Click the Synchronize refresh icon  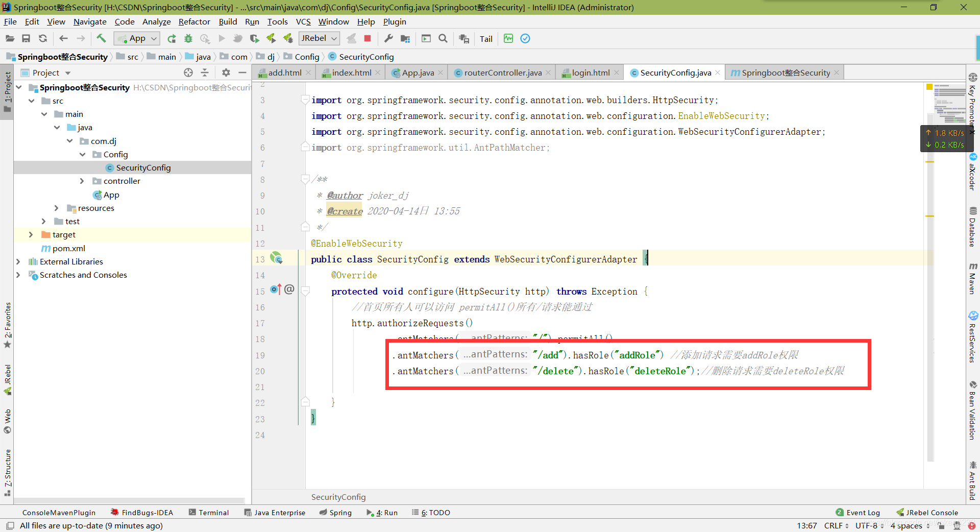point(43,38)
